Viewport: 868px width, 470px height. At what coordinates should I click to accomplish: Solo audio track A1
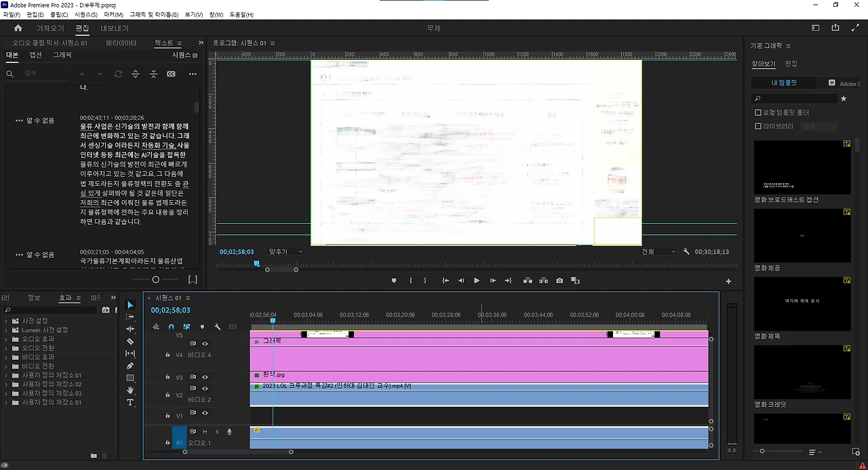217,431
